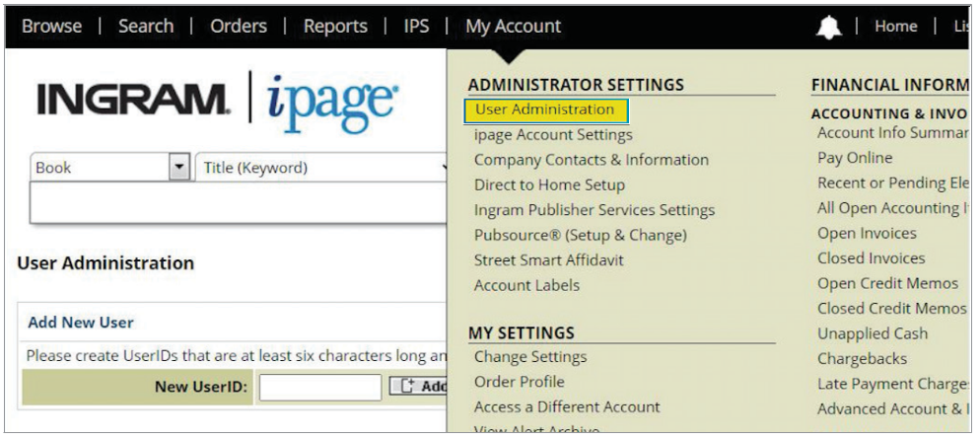Open Unapplied Cash
Image resolution: width=980 pixels, height=438 pixels.
click(873, 333)
